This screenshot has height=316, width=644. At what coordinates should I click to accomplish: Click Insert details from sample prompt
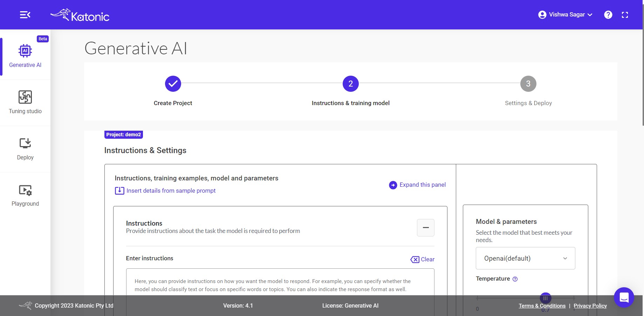(x=171, y=191)
